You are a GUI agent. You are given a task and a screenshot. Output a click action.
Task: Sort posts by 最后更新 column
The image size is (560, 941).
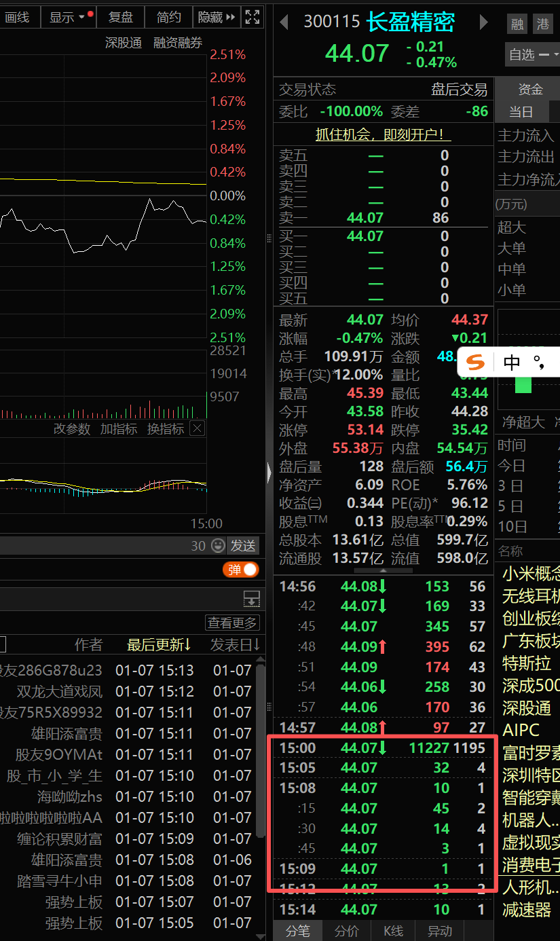(x=159, y=644)
